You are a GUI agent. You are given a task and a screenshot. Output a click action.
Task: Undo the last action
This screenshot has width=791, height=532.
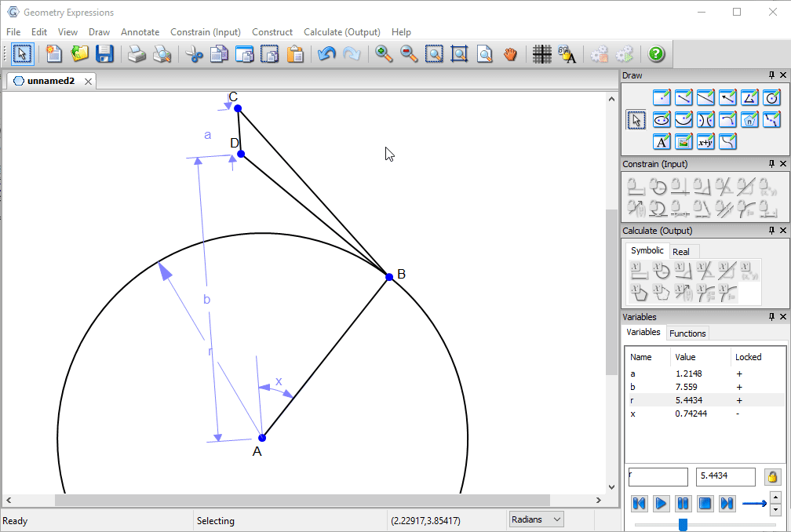click(x=326, y=54)
